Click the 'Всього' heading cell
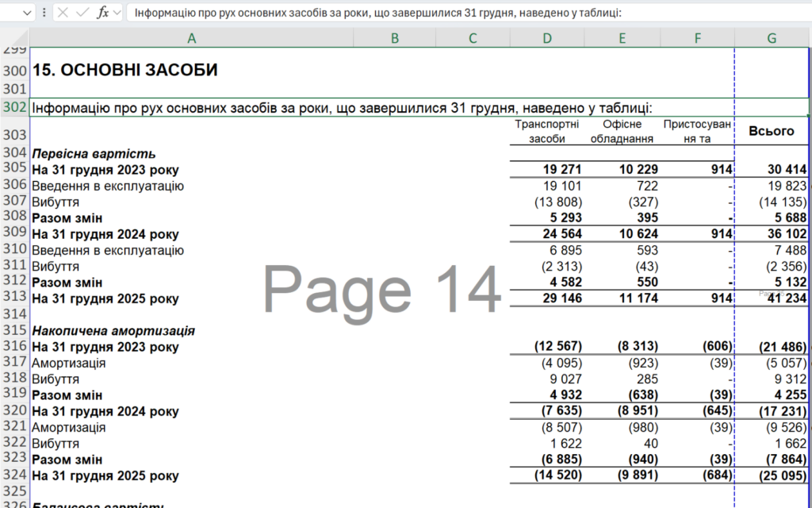This screenshot has width=812, height=508. point(771,131)
